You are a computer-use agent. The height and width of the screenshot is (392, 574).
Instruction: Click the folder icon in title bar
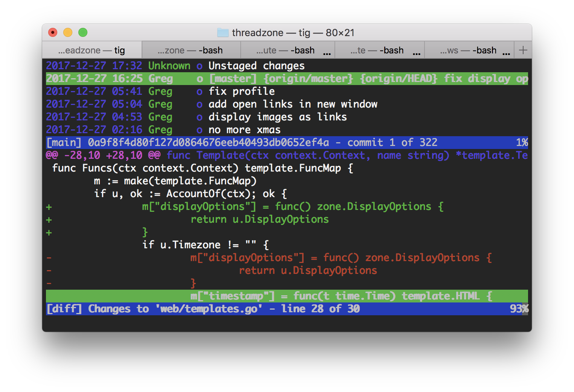(x=223, y=33)
